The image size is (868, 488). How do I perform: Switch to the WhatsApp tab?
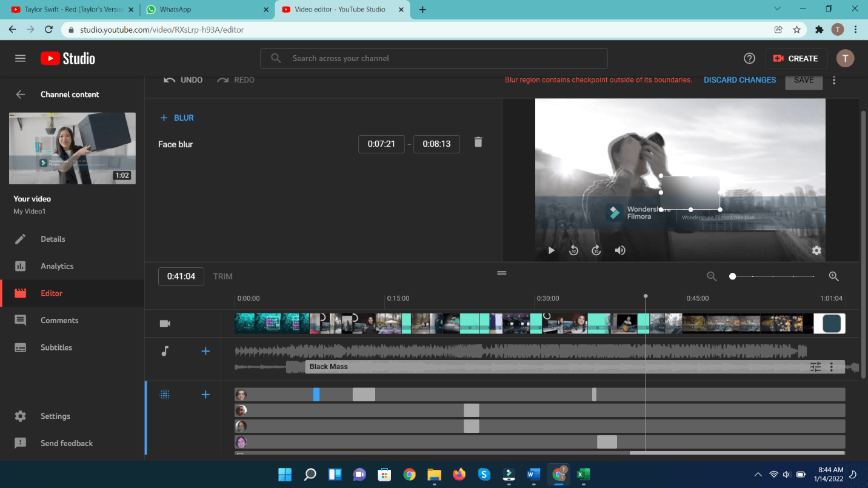click(206, 10)
